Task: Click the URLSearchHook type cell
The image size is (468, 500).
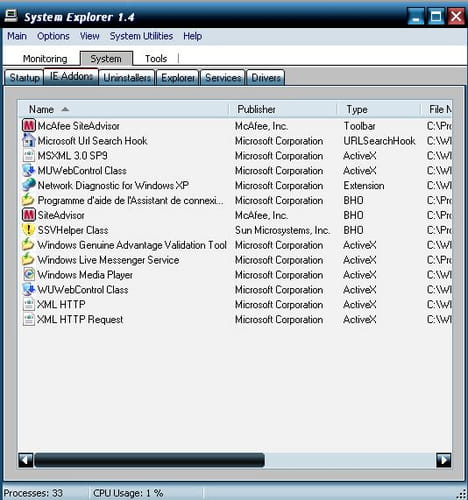Action: click(x=379, y=141)
